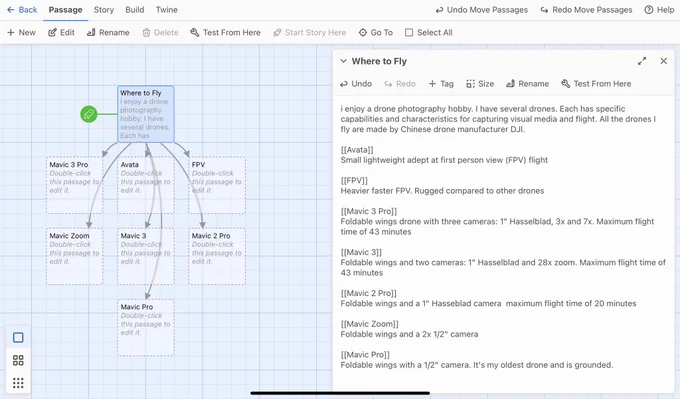This screenshot has width=680, height=399.
Task: Open the Go To passage search
Action: 376,33
